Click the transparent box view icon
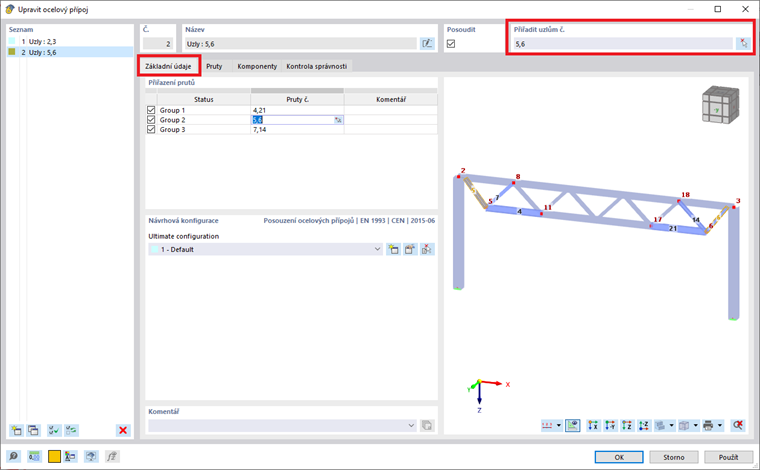This screenshot has width=760, height=470. tap(684, 425)
